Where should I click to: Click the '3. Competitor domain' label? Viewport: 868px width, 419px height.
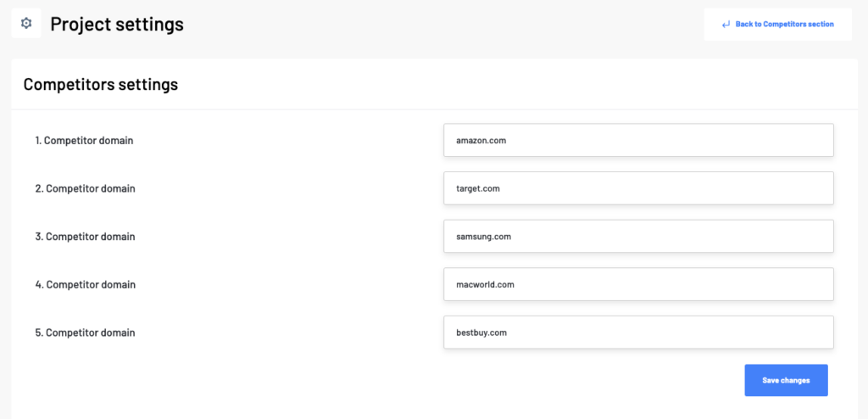[x=86, y=237]
